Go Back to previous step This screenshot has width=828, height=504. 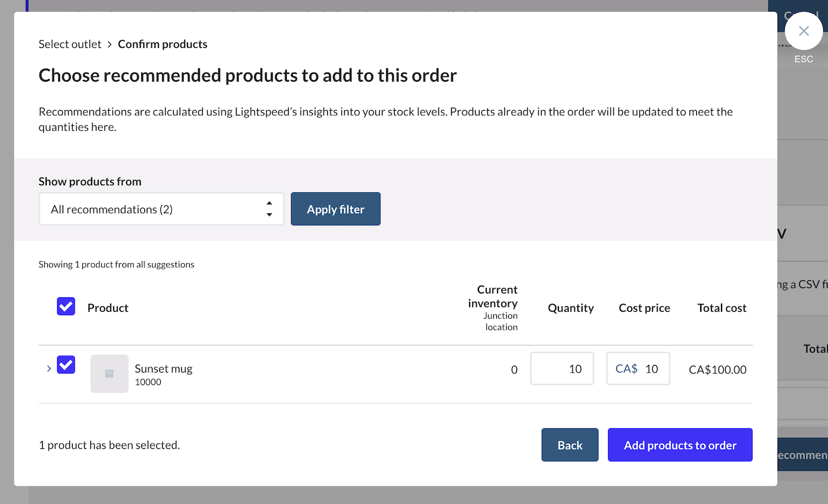(x=570, y=445)
